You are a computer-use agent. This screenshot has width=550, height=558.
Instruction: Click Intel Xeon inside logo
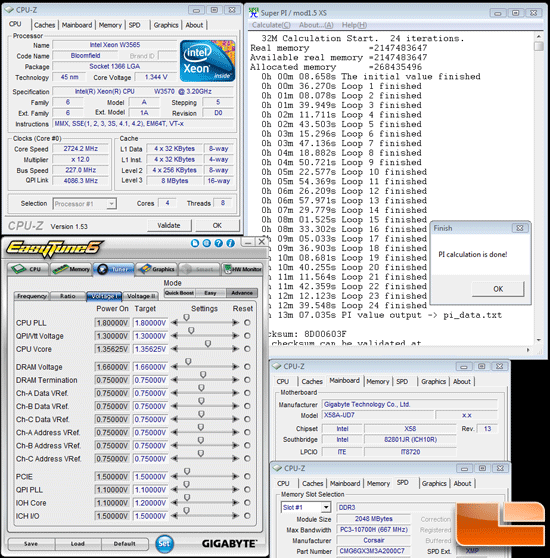[207, 61]
